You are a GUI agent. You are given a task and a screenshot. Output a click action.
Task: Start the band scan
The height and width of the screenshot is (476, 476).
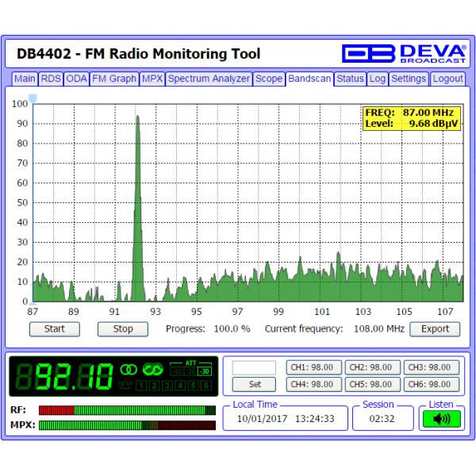tap(55, 329)
